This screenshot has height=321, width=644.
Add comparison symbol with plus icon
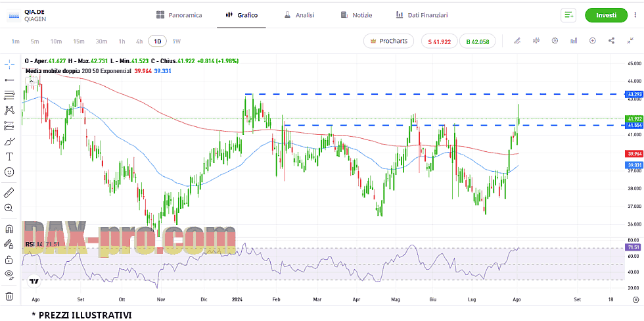593,41
